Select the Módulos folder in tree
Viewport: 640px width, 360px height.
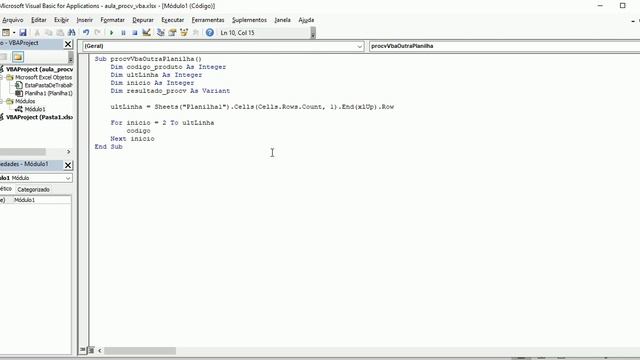[25, 101]
